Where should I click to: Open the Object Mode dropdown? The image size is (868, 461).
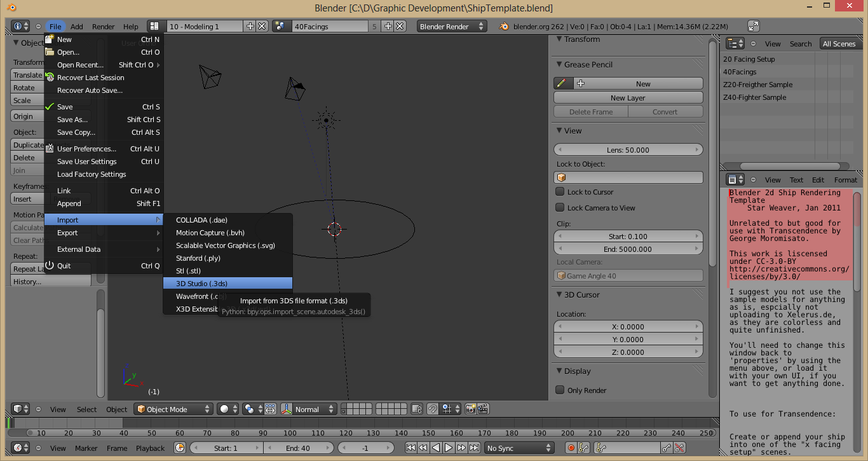(173, 409)
